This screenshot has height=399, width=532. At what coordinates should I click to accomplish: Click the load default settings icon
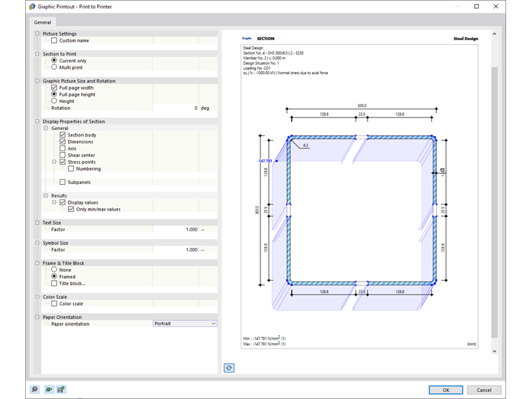(49, 389)
